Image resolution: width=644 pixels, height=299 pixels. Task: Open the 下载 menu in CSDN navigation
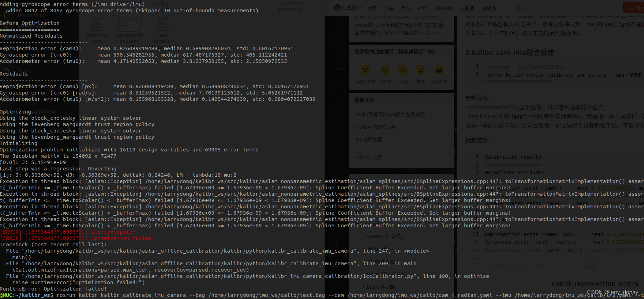pos(389,8)
